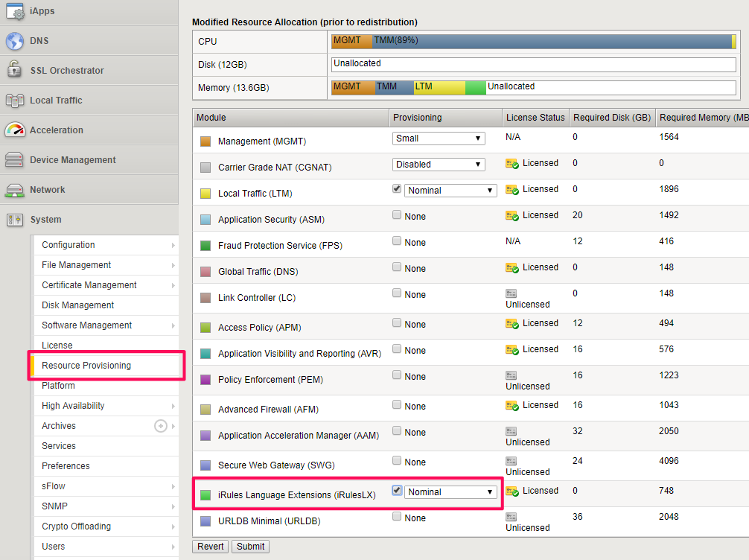749x560 pixels.
Task: Click URLDB unlicensed key icon
Action: (511, 517)
